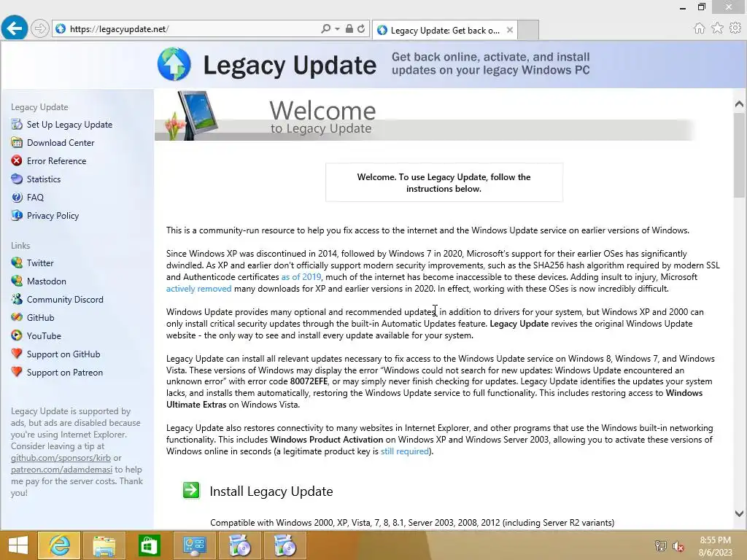This screenshot has height=560, width=747.
Task: Click the green Install Legacy Update arrow icon
Action: [192, 490]
